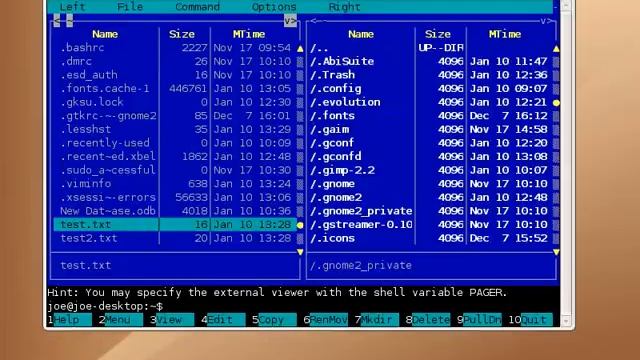
Task: Open the Right menu
Action: click(x=344, y=7)
